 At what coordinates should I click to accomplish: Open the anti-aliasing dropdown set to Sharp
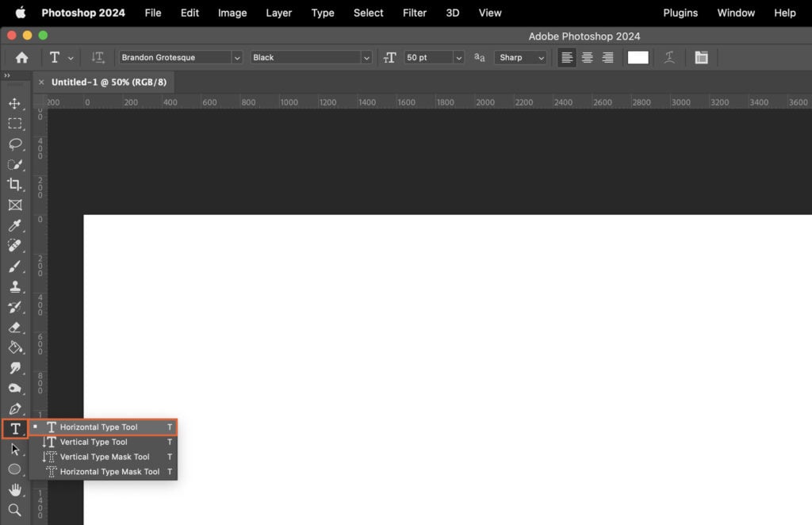coord(520,57)
